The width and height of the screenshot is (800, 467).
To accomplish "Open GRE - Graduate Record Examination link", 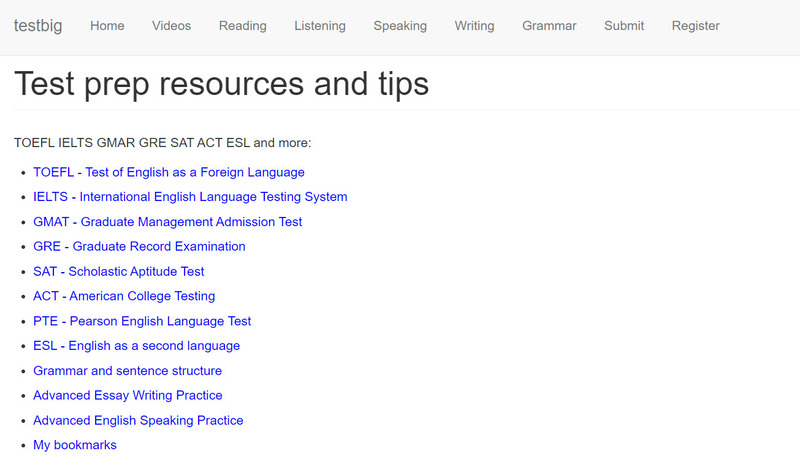I will [x=139, y=247].
